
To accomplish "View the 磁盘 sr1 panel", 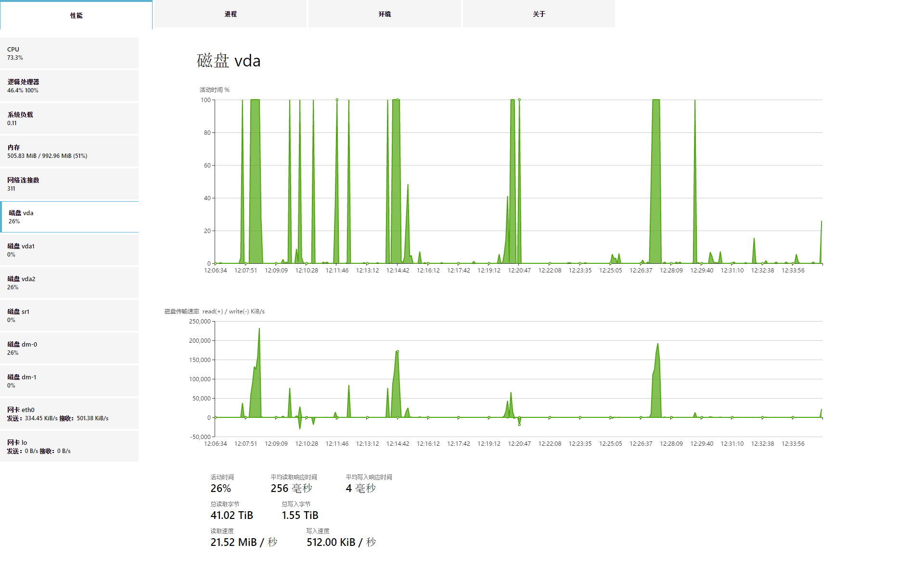I will [69, 315].
